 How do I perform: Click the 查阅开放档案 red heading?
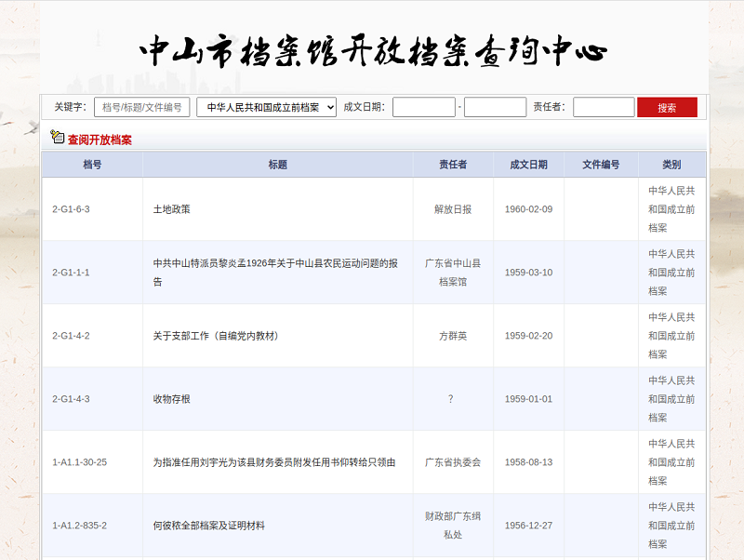100,140
